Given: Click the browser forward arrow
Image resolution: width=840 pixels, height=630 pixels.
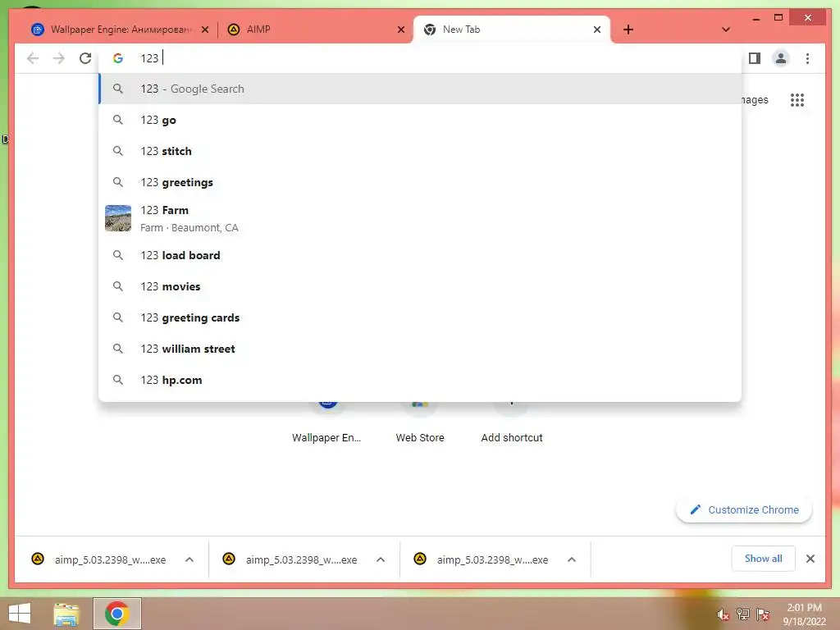Looking at the screenshot, I should [59, 58].
